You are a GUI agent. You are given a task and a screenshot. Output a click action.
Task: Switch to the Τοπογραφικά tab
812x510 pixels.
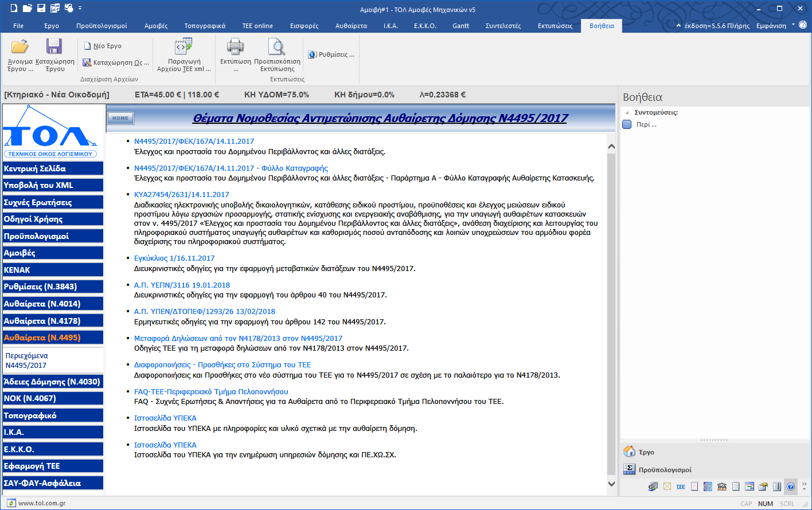click(205, 26)
